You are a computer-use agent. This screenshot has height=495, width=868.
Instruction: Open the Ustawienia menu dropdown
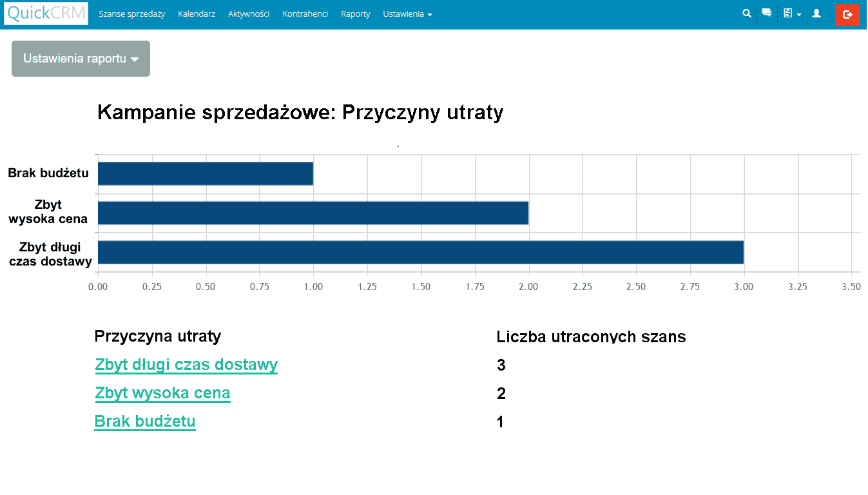pyautogui.click(x=407, y=14)
